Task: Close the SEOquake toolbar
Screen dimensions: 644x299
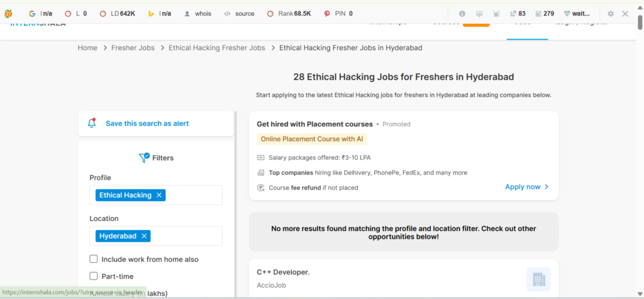Action: (625, 14)
